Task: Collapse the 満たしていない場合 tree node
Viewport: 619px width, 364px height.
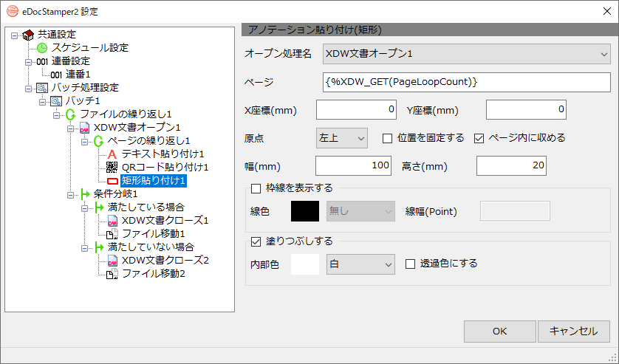Action: click(x=84, y=248)
